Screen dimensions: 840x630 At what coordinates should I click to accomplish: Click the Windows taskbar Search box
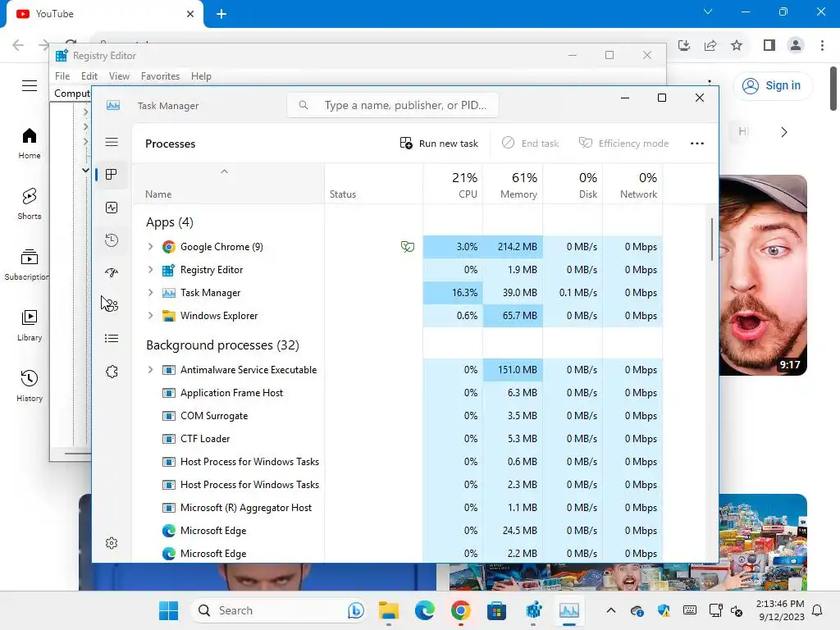tap(278, 610)
